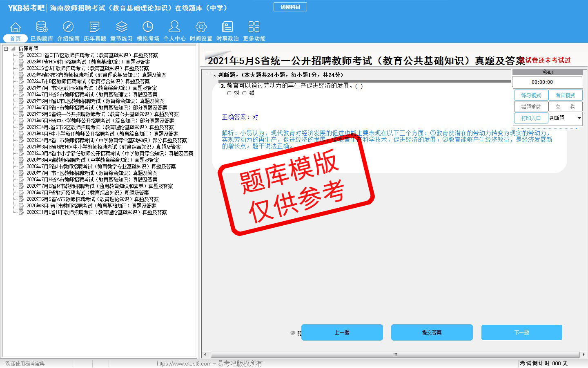
Task: Open 2022年J省X市X市教师招聘考试 paper
Action: click(x=96, y=75)
